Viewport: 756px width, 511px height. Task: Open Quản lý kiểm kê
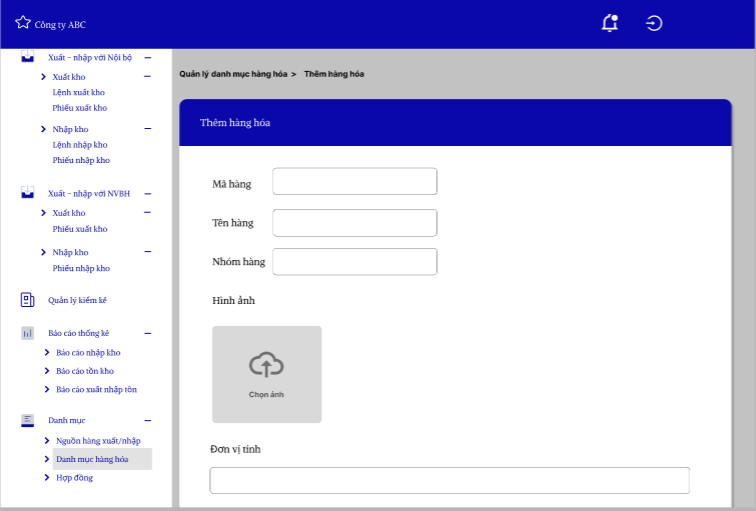tap(77, 300)
